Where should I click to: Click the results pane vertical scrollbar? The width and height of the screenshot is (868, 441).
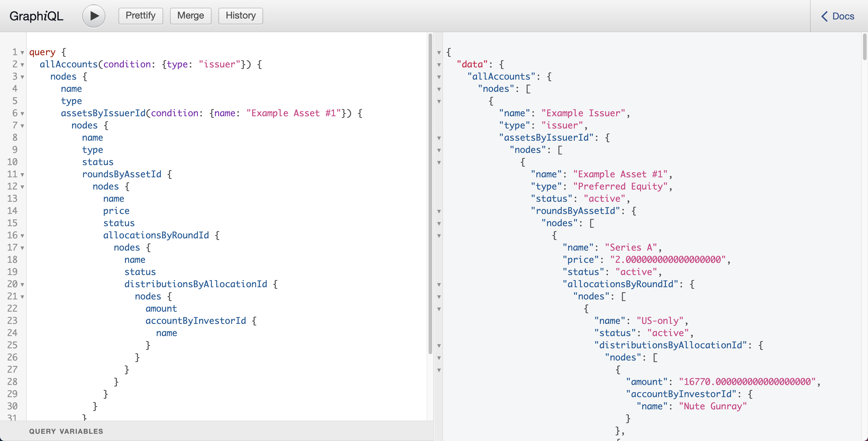click(865, 47)
